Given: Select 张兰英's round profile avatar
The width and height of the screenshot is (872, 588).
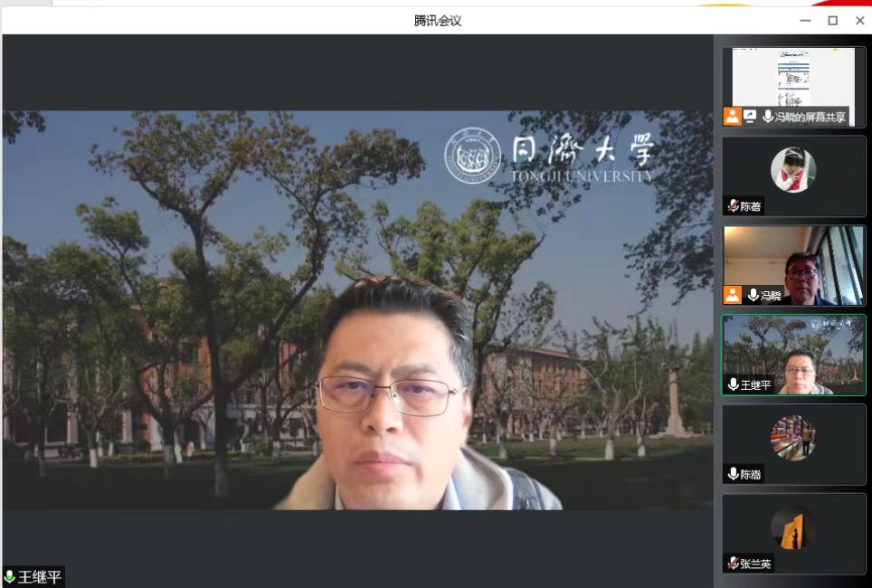Looking at the screenshot, I should 792,527.
